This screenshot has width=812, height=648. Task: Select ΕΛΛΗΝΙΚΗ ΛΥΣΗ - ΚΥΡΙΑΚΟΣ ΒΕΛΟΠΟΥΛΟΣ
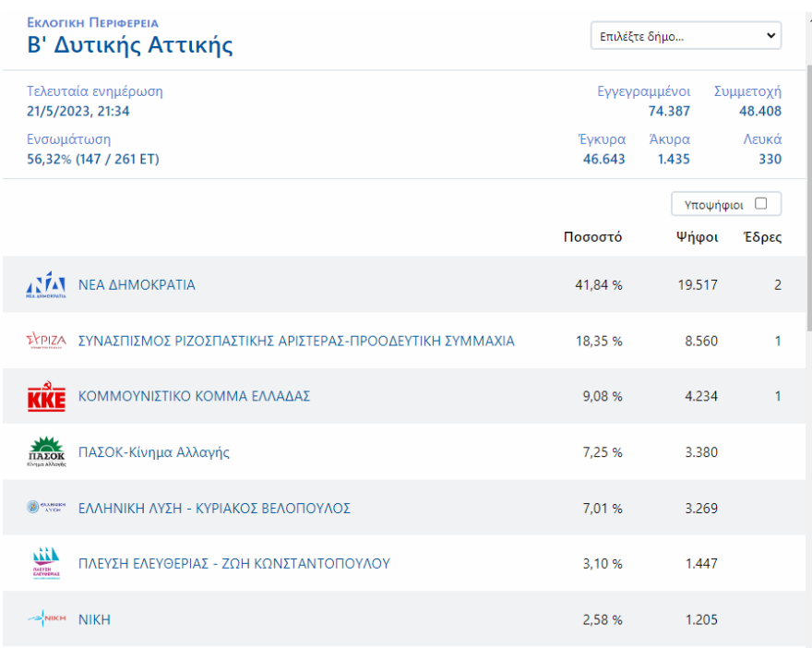pyautogui.click(x=214, y=508)
